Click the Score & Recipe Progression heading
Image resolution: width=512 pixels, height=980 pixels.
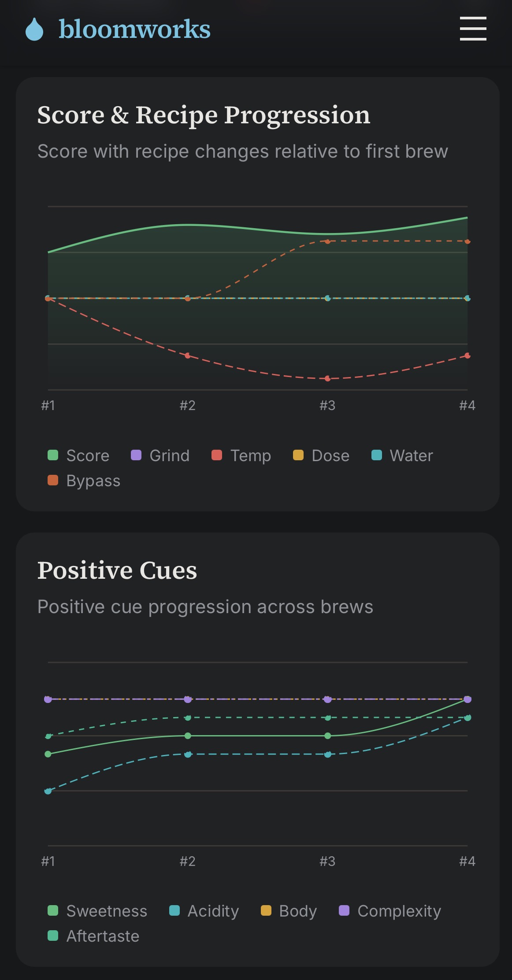(204, 115)
